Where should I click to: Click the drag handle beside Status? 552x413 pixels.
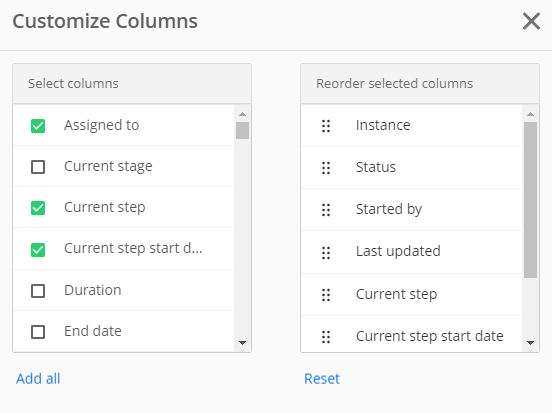click(x=326, y=168)
